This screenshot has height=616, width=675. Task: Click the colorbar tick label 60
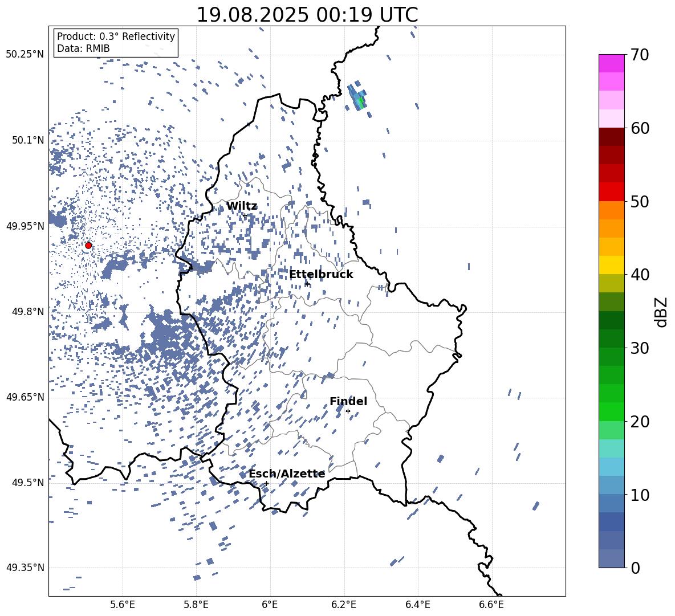(x=640, y=128)
